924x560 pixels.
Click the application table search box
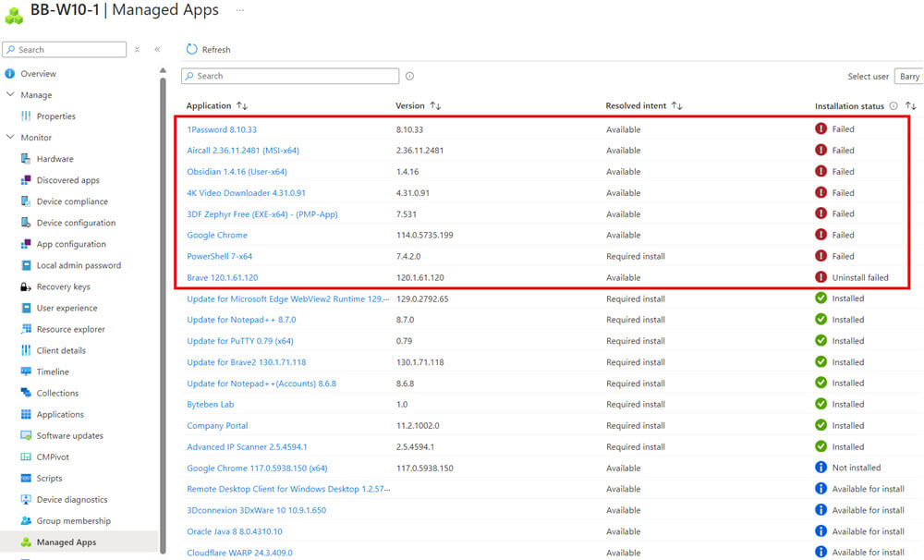tap(290, 76)
